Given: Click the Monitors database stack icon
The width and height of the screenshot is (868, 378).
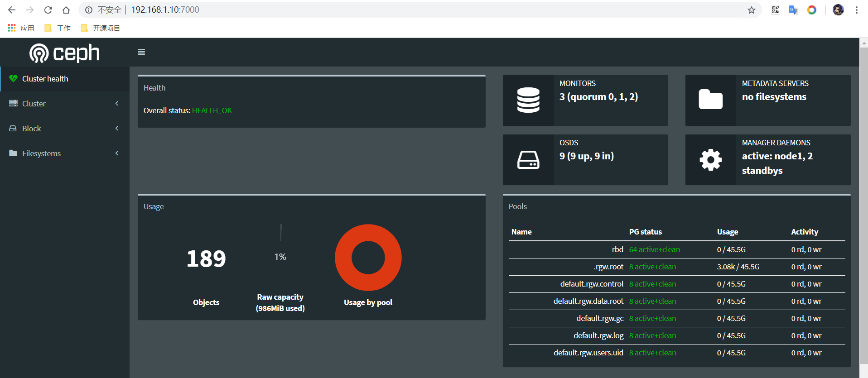Looking at the screenshot, I should pos(528,100).
